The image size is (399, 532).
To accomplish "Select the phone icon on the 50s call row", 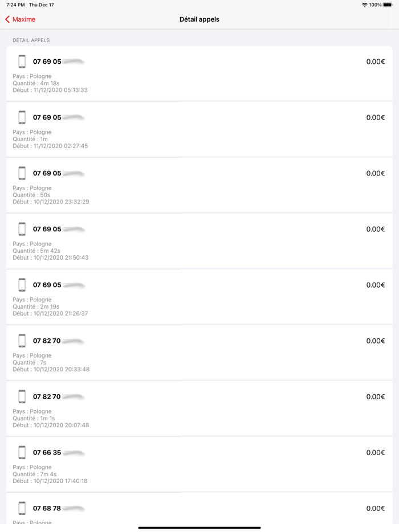I will pos(22,173).
